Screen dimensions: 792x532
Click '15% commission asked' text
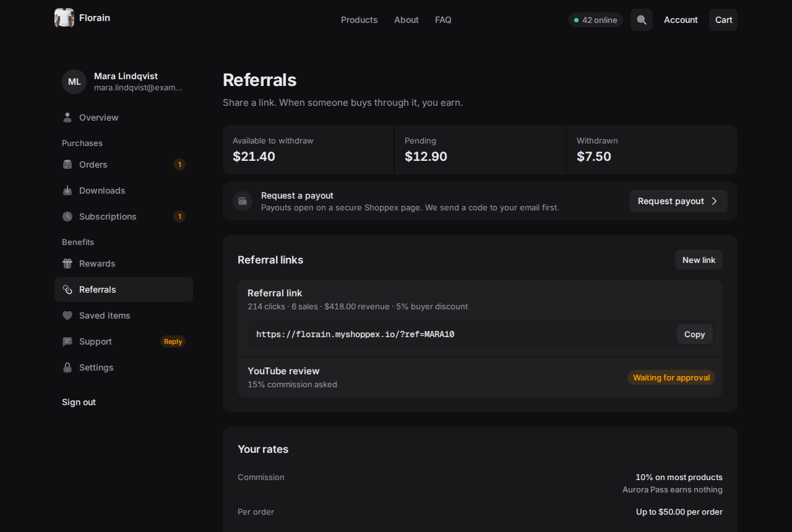[x=292, y=385]
